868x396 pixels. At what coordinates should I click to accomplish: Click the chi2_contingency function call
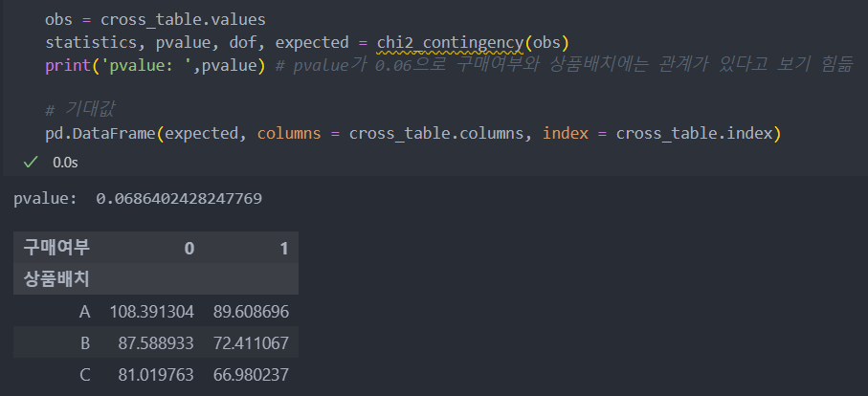point(450,43)
